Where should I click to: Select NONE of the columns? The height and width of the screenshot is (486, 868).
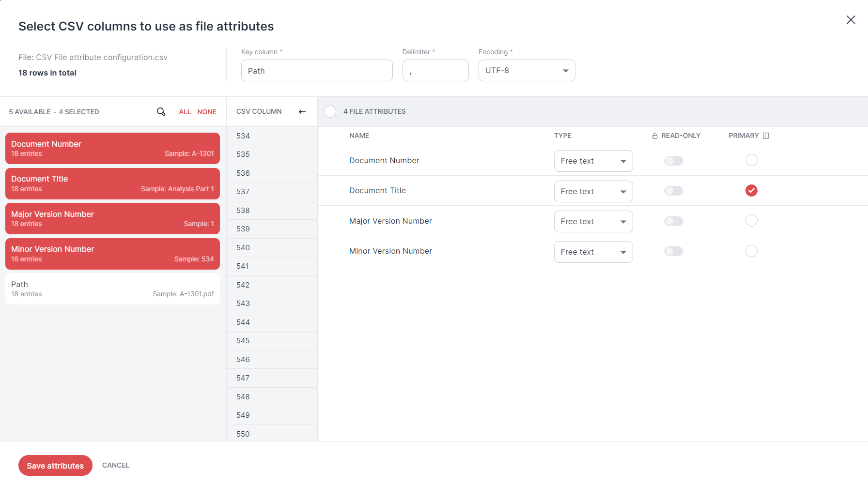[x=207, y=112]
